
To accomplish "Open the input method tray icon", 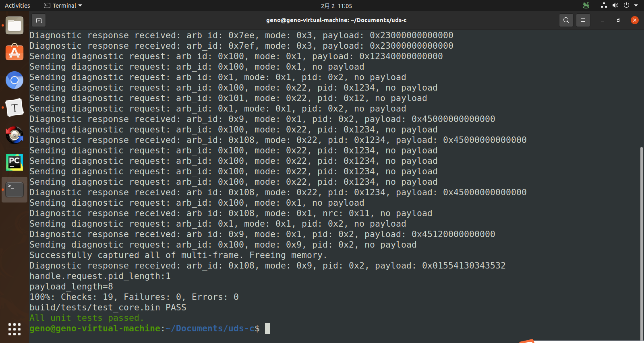I will [586, 5].
